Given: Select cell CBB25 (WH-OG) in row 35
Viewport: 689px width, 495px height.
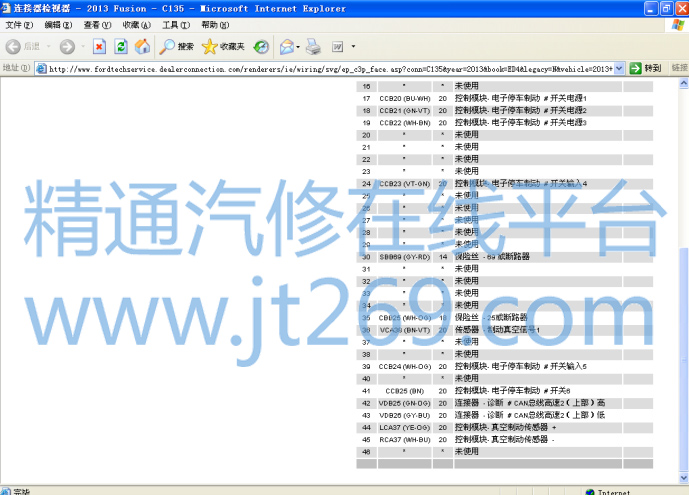Looking at the screenshot, I should pos(405,318).
